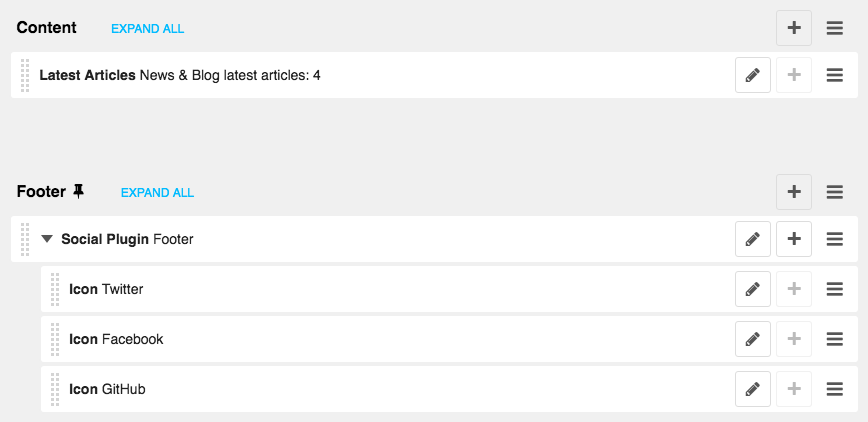Open Content placeholder hamburger menu
Image resolution: width=868 pixels, height=422 pixels.
pyautogui.click(x=835, y=28)
